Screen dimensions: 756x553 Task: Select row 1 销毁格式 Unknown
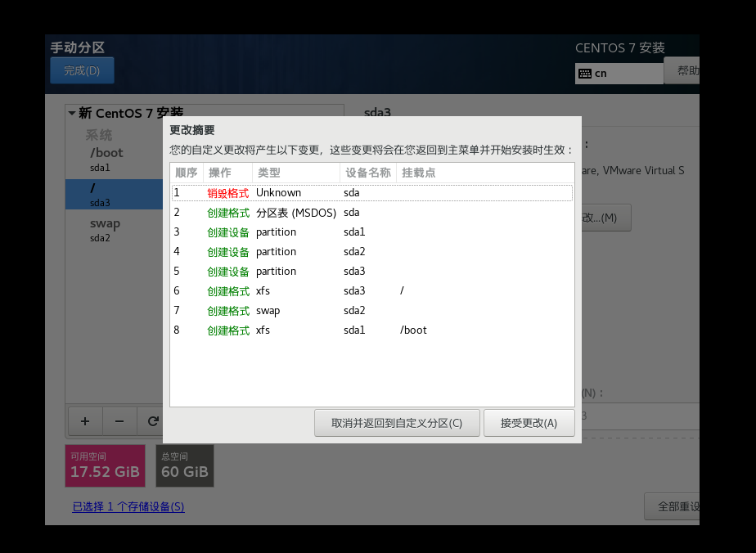372,193
